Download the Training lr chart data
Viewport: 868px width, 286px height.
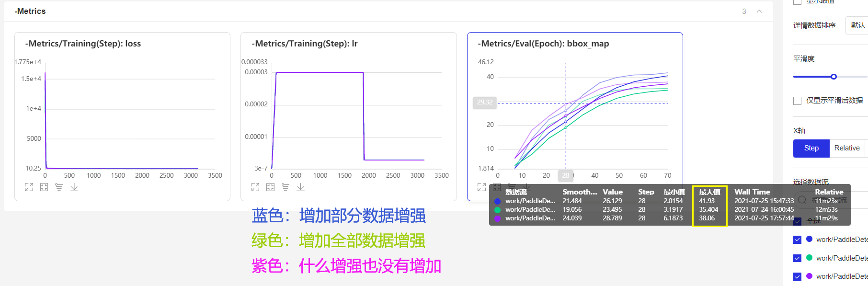pyautogui.click(x=301, y=187)
